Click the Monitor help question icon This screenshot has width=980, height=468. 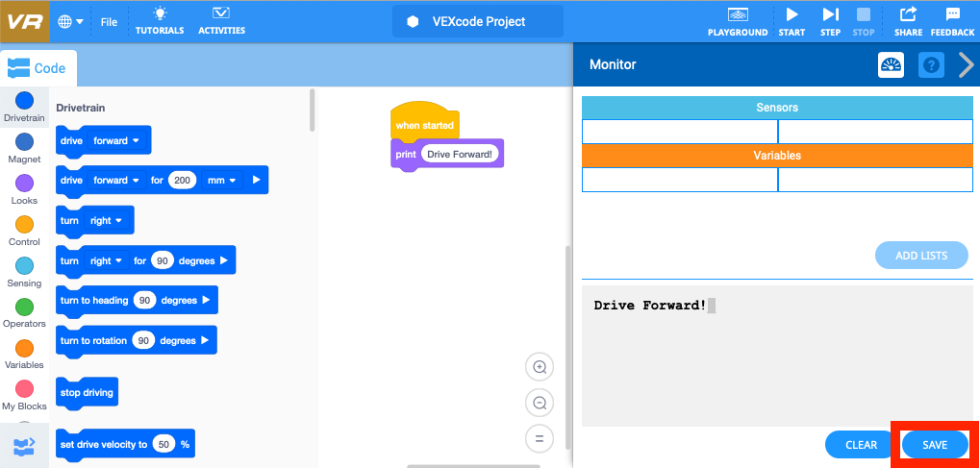[931, 65]
